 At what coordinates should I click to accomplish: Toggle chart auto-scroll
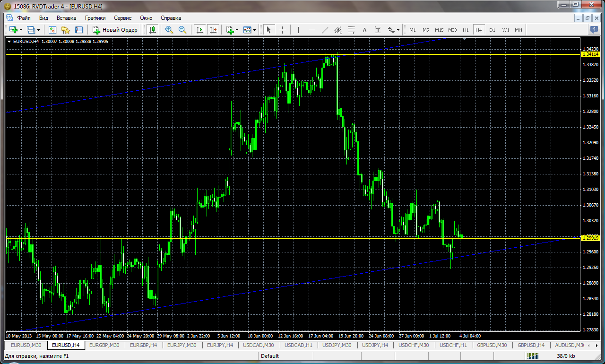pyautogui.click(x=200, y=30)
